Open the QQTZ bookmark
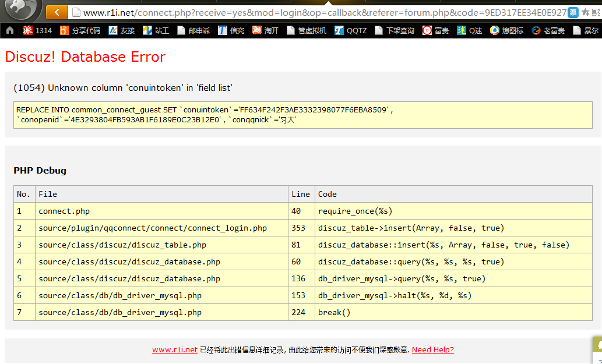Viewport: 602px width, 364px height. 351,30
